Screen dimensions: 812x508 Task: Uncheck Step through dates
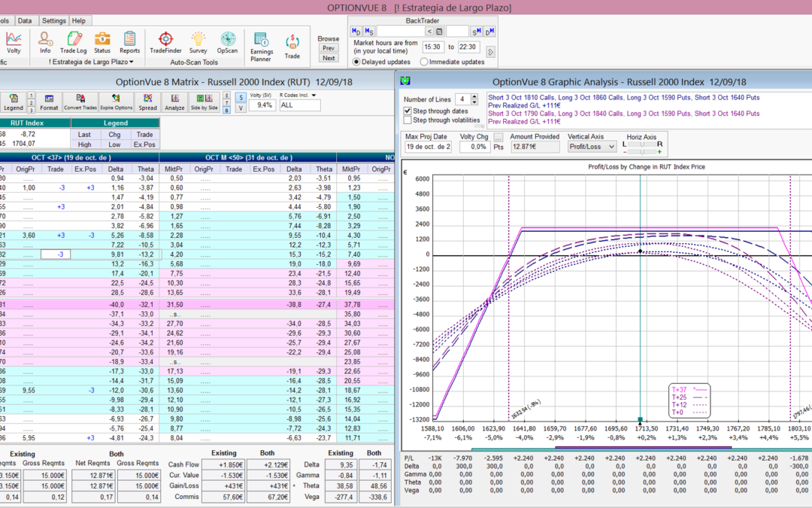point(408,111)
